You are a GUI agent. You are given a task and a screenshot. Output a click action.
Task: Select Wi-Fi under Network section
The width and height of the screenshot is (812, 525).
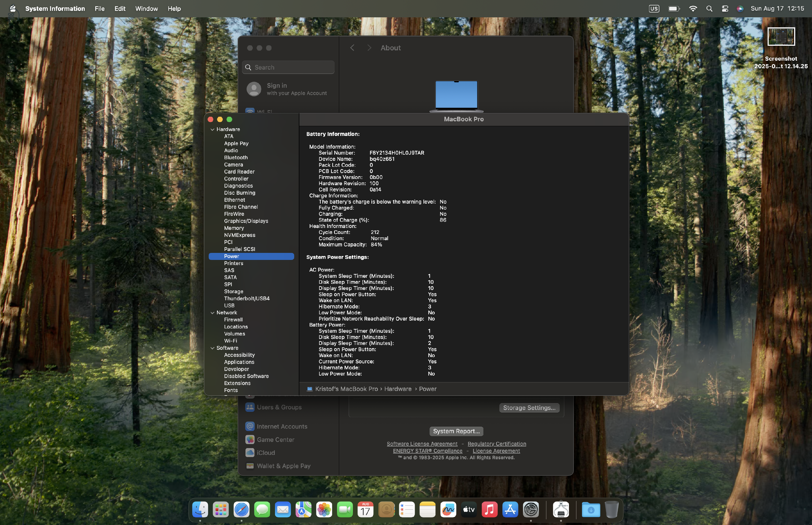point(230,341)
